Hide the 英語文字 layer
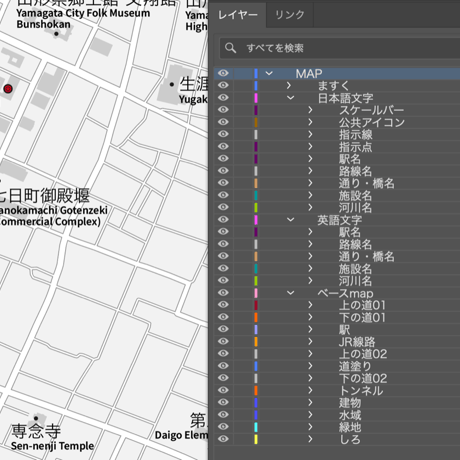This screenshot has width=460, height=460. coord(223,219)
